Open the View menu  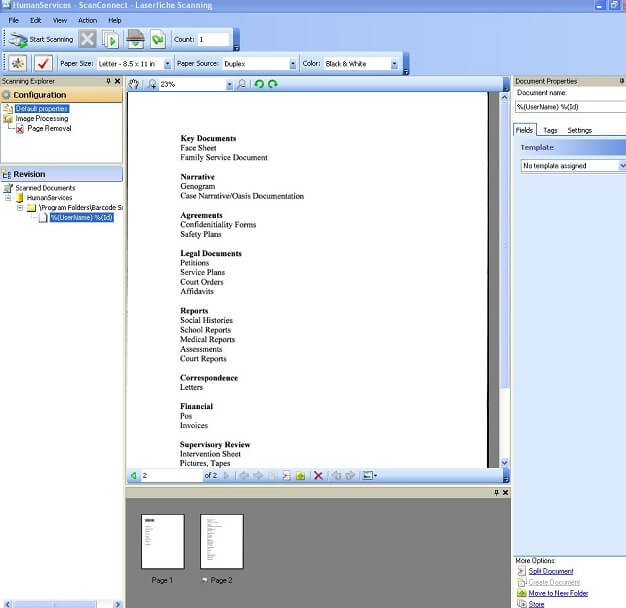click(x=60, y=20)
